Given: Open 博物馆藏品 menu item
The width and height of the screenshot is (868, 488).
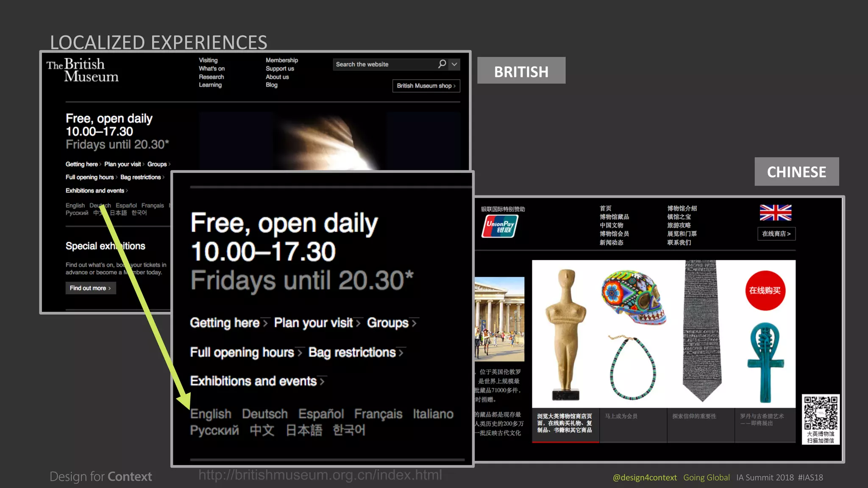Looking at the screenshot, I should 614,217.
